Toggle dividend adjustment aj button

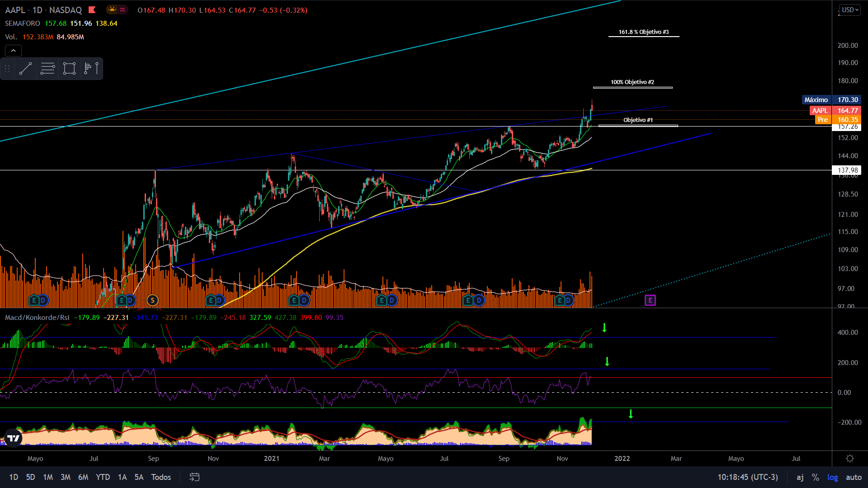[800, 477]
